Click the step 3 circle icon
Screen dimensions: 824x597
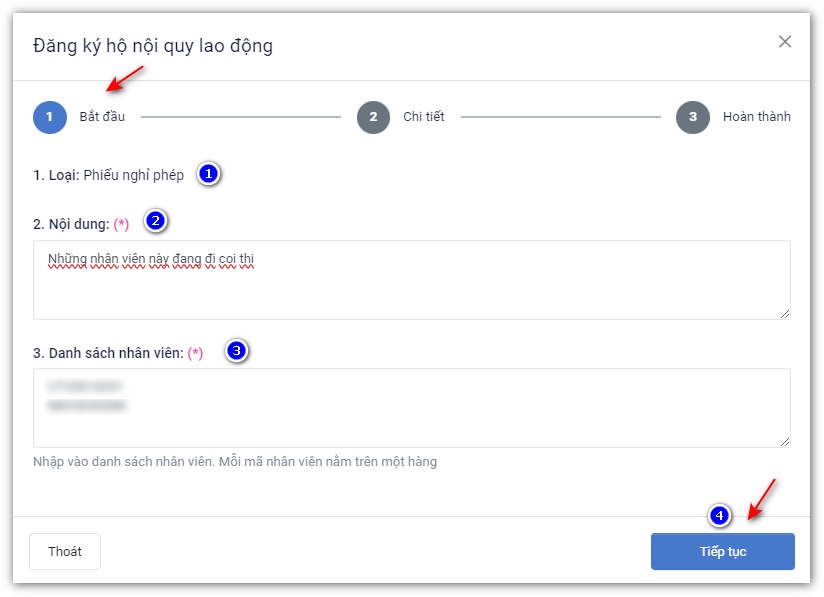point(692,117)
